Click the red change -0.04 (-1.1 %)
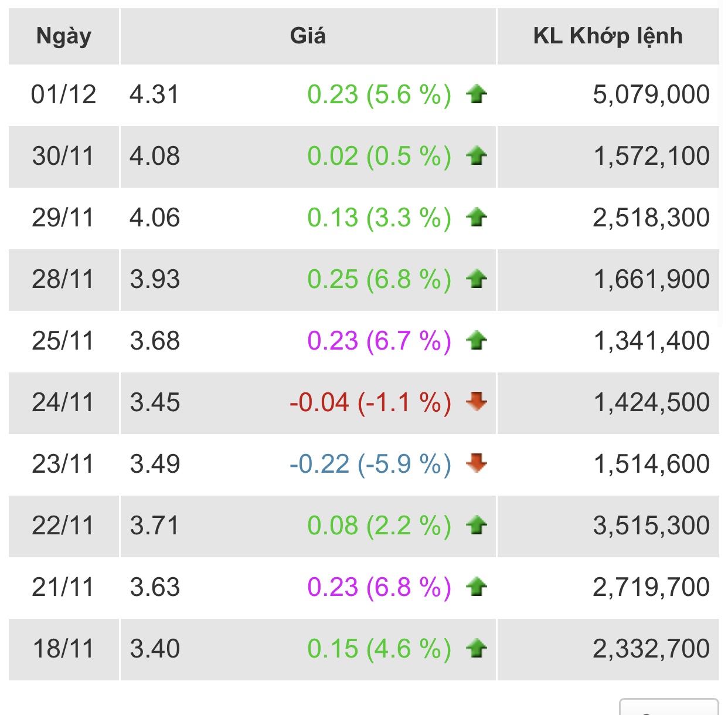The height and width of the screenshot is (715, 728). click(x=370, y=402)
